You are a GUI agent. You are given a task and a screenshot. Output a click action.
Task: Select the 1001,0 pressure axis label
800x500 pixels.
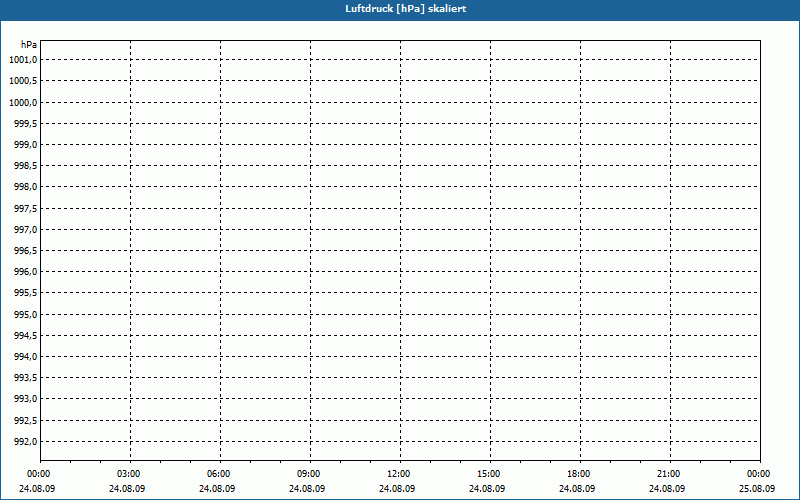23,60
